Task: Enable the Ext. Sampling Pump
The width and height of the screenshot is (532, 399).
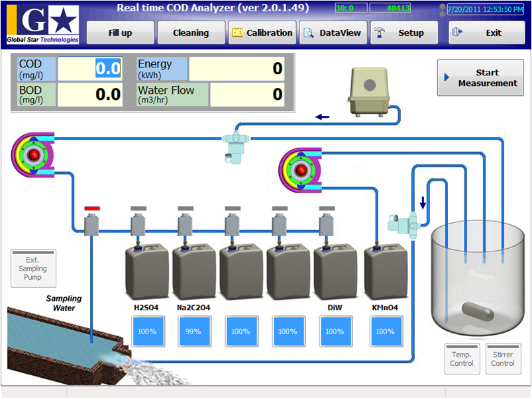Action: coord(33,268)
